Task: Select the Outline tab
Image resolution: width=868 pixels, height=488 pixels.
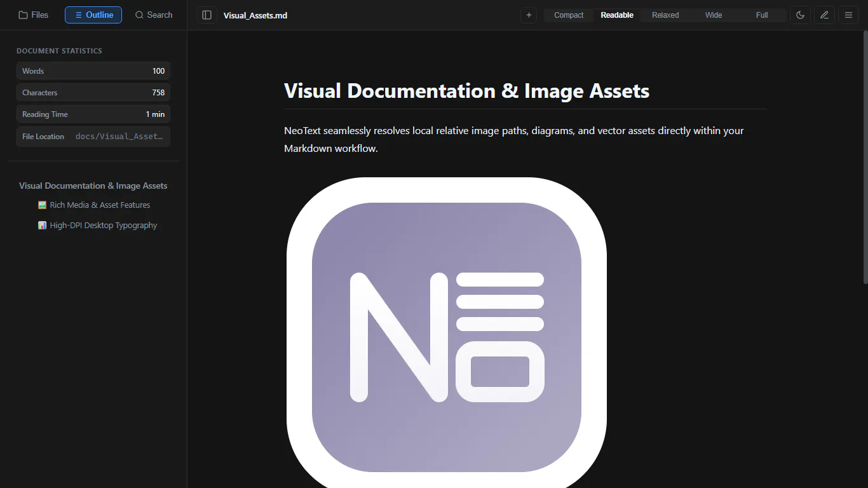Action: point(93,15)
